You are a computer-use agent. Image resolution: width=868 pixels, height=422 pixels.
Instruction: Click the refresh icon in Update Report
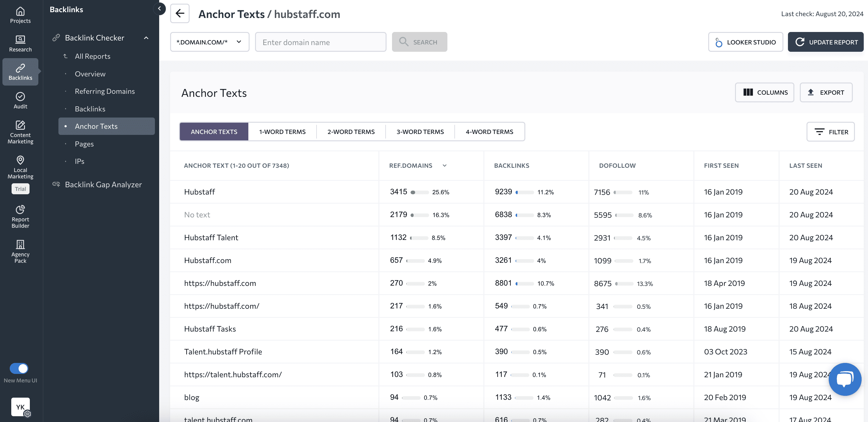pos(800,42)
